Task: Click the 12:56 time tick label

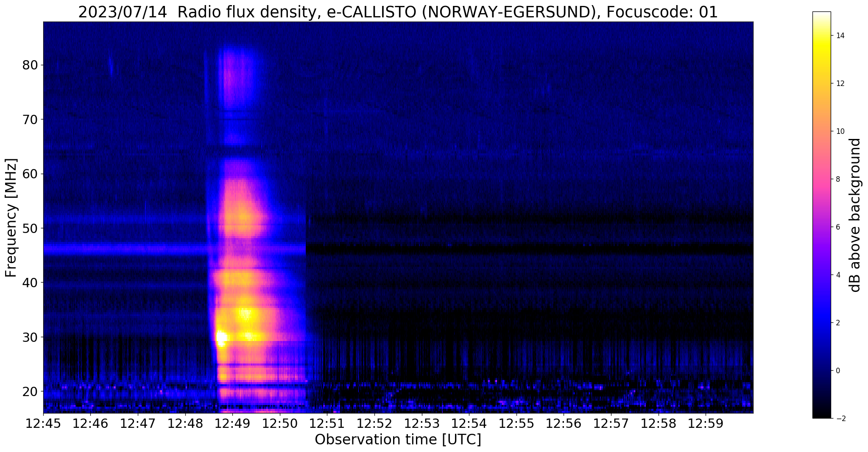Action: (564, 423)
